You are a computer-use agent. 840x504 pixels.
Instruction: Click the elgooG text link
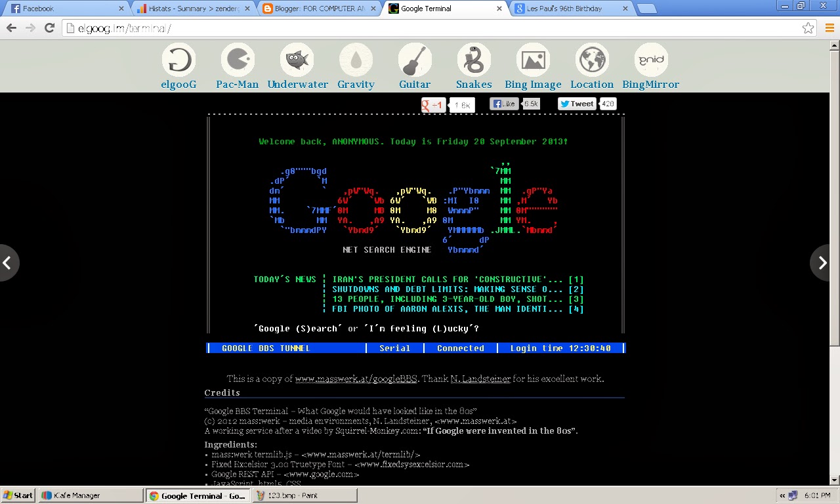tap(178, 85)
